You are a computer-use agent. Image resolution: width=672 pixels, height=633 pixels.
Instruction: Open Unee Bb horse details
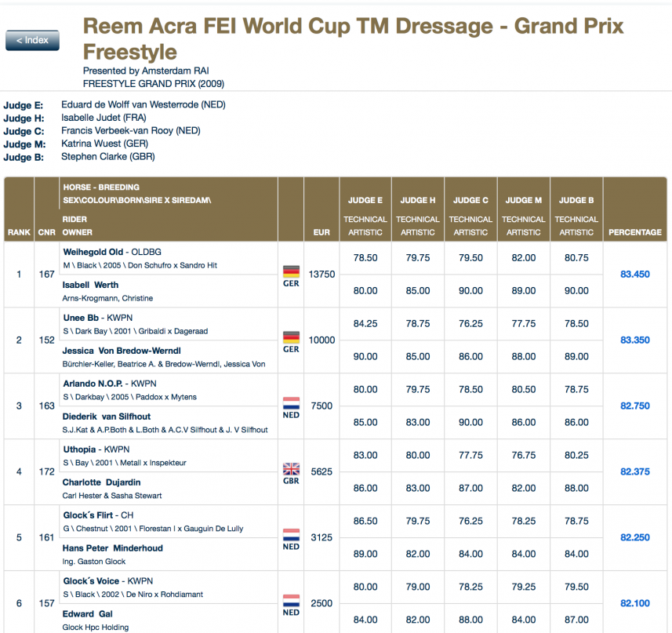click(x=82, y=318)
